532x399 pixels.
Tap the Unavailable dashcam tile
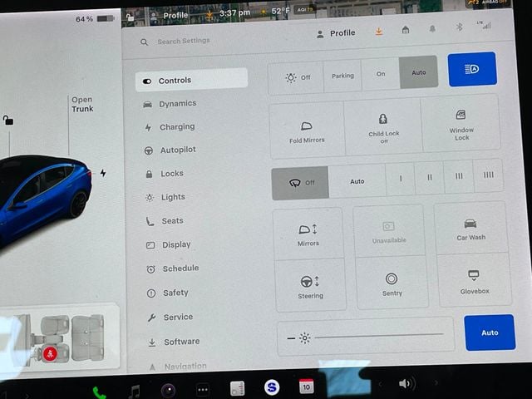[389, 231]
